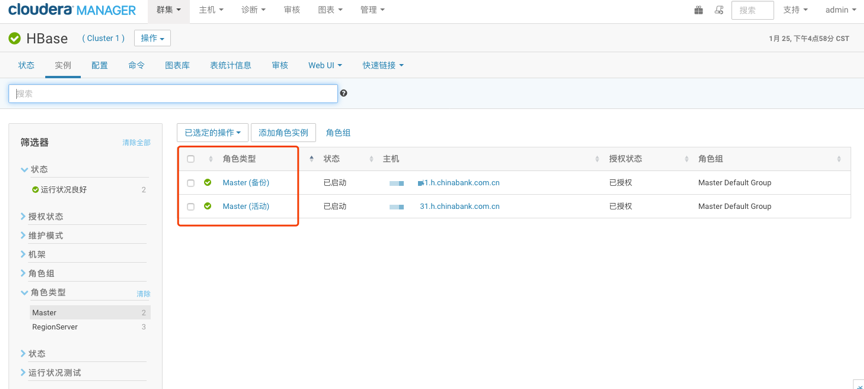Click the 添加角色实例 button
The width and height of the screenshot is (864, 389).
pos(283,132)
